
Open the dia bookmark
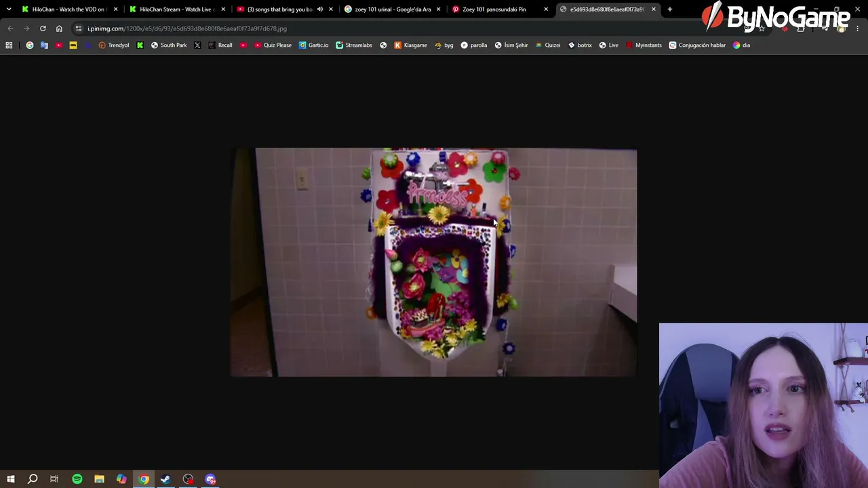coord(741,45)
